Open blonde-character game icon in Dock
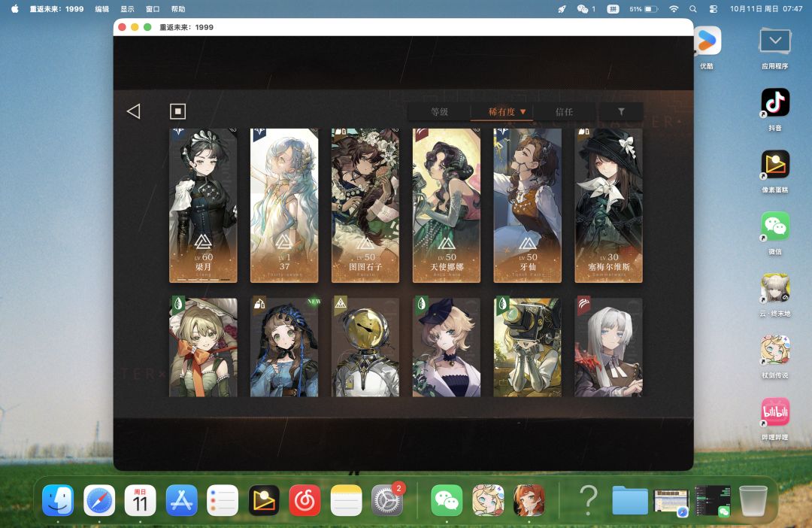 click(x=488, y=500)
